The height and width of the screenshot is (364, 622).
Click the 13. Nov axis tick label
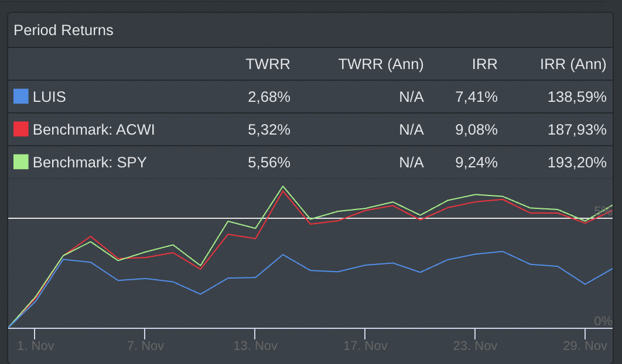(x=255, y=346)
